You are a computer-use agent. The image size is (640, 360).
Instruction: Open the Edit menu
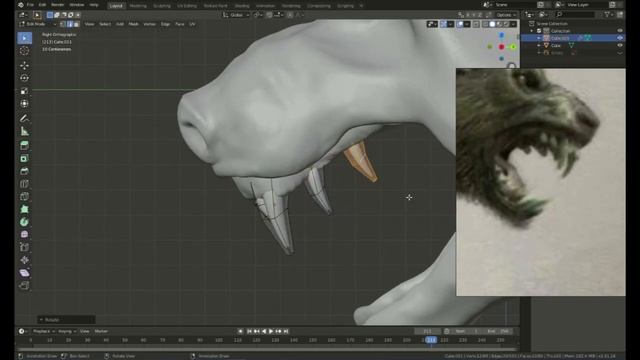coord(42,5)
